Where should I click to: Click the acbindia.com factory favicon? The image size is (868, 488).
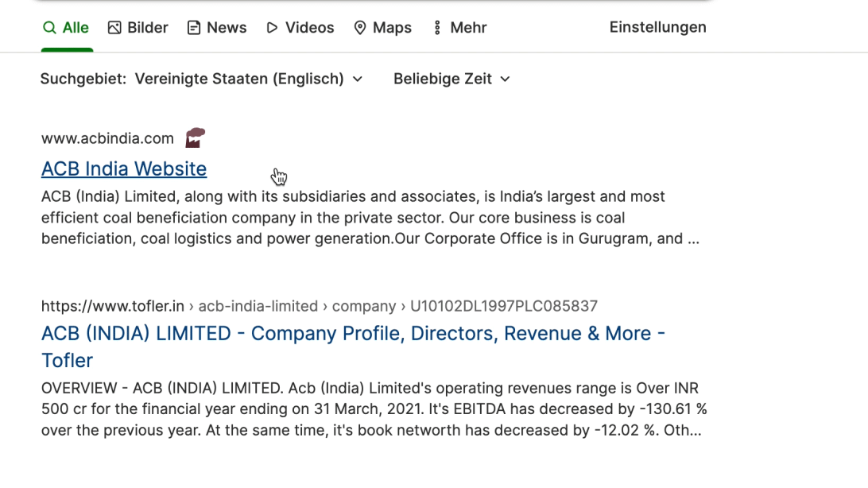click(195, 137)
